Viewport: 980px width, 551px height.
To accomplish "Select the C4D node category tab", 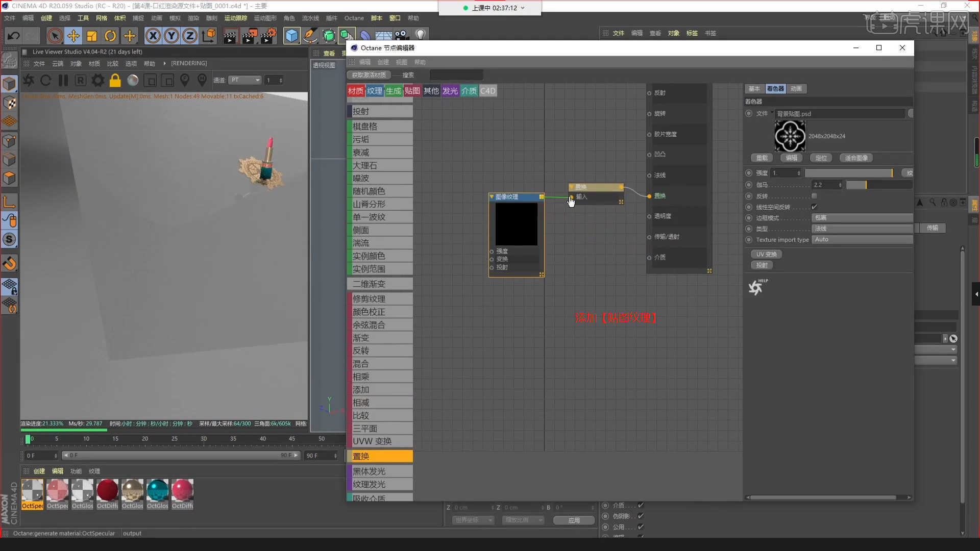I will 487,91.
